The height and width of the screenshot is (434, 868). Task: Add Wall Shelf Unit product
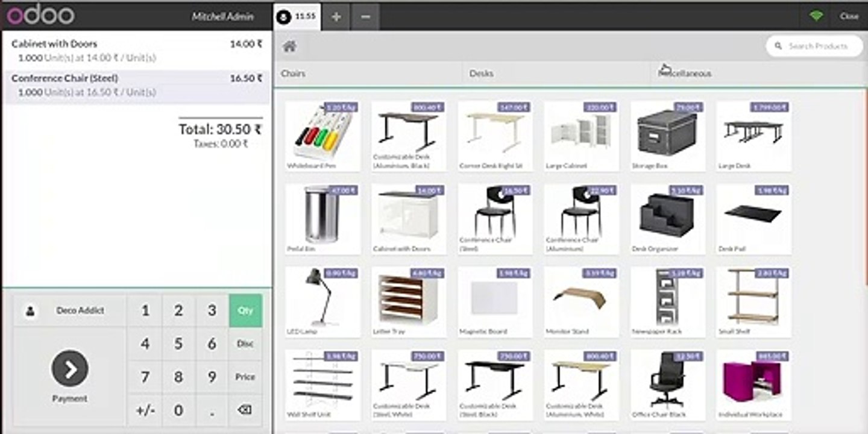tap(322, 386)
